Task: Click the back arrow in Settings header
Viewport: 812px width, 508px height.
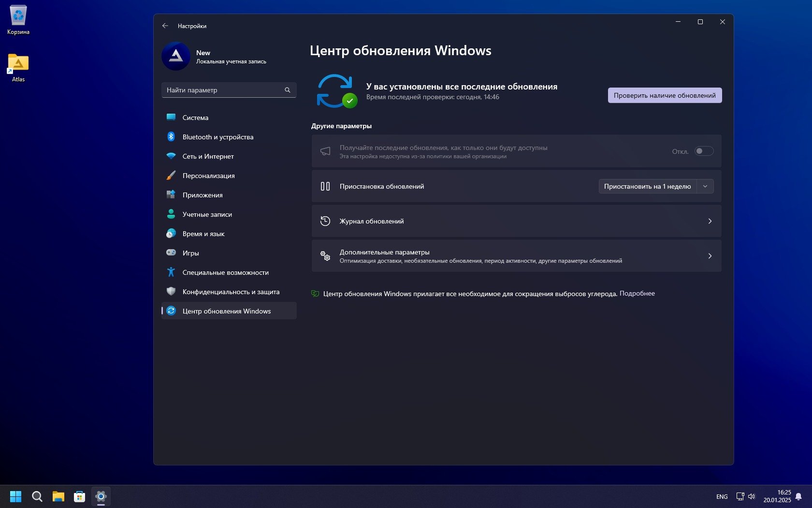Action: 165,26
